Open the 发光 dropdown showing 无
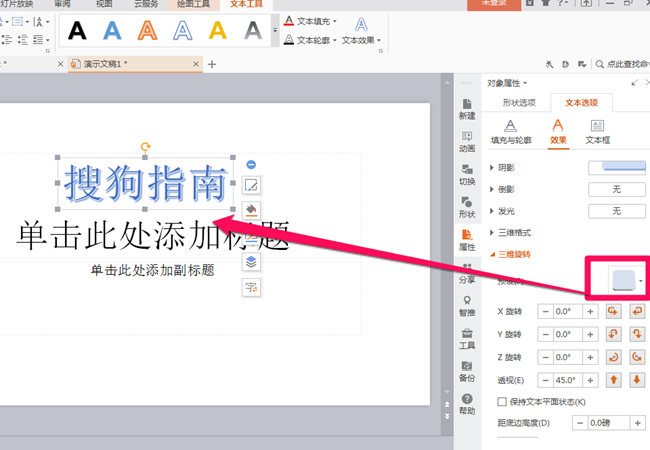Image resolution: width=650 pixels, height=450 pixels. [617, 211]
